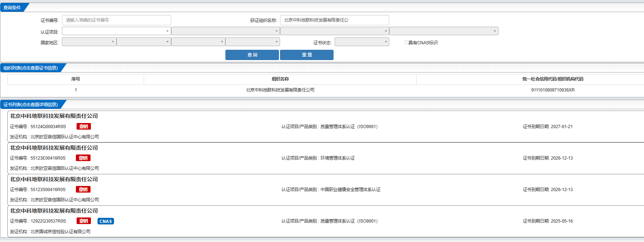
Task: Click company title of the first certificate card
Action: coord(54,116)
